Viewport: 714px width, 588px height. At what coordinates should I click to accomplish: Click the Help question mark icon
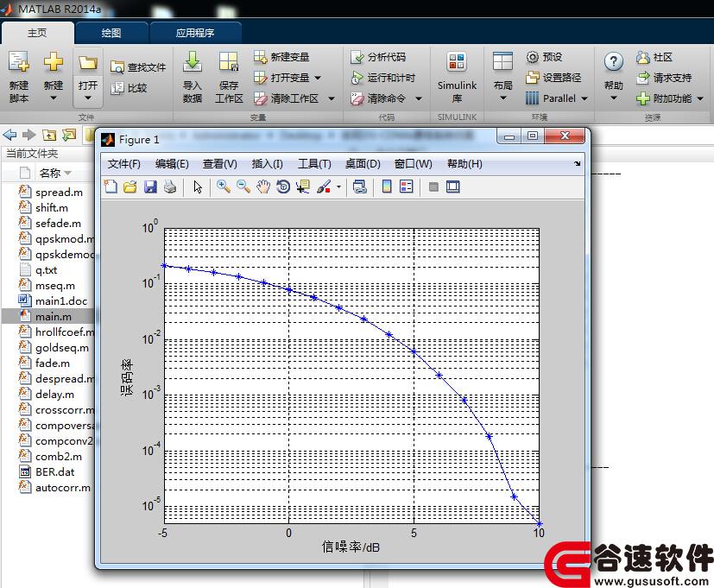613,61
